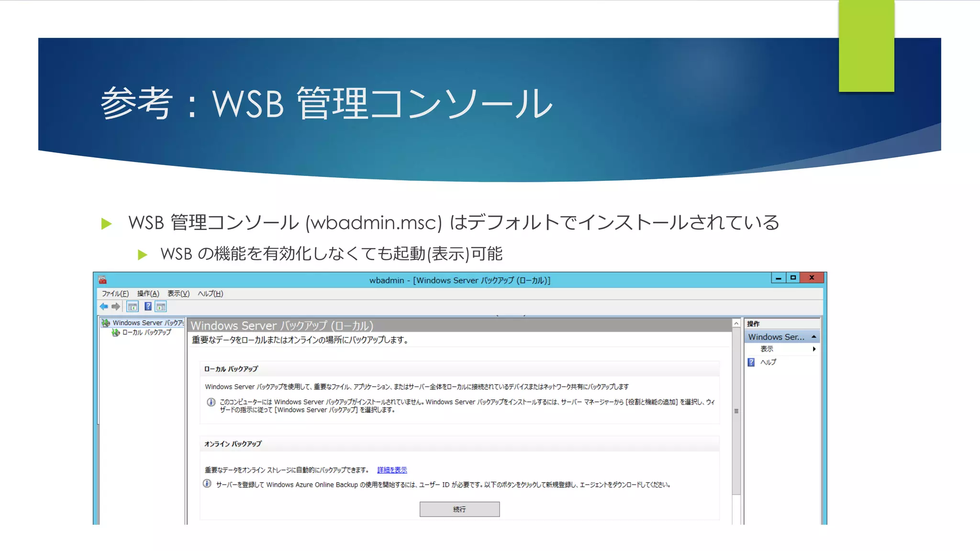This screenshot has width=980, height=551.
Task: Maximize the wbadmin window
Action: click(x=793, y=278)
